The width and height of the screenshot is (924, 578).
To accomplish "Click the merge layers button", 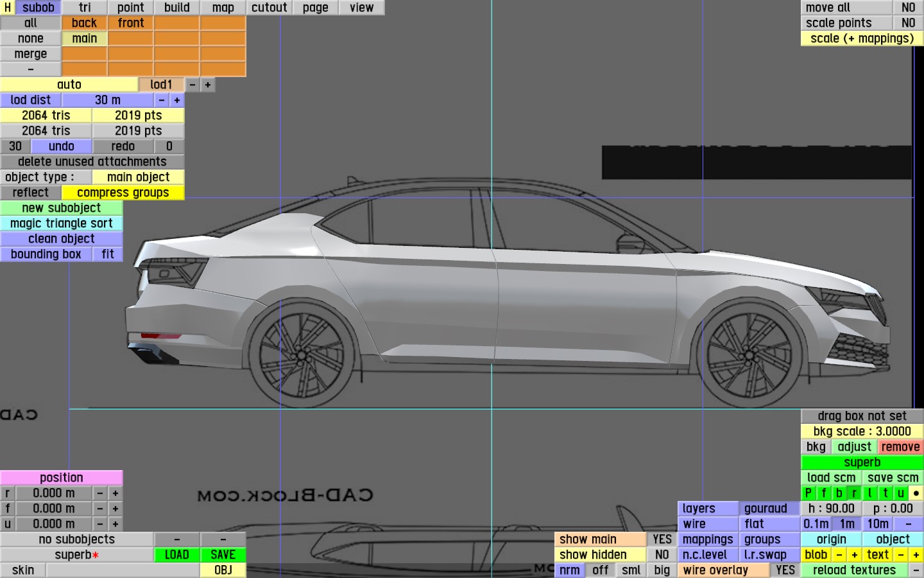I will pyautogui.click(x=31, y=54).
